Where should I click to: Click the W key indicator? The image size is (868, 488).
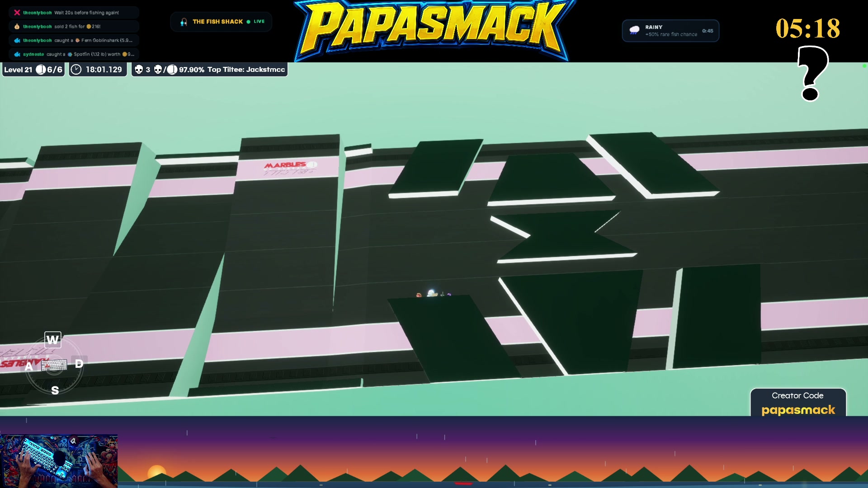52,340
